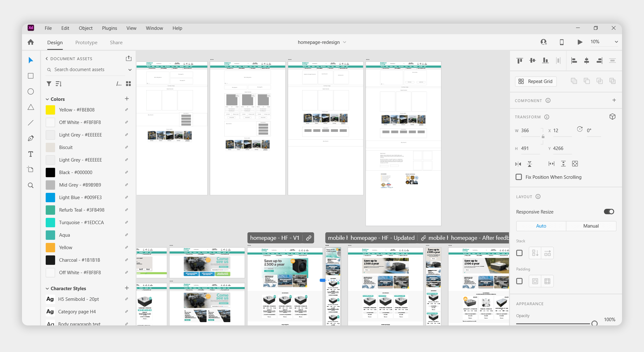Choose the Artboard tool
The image size is (644, 352).
click(31, 170)
